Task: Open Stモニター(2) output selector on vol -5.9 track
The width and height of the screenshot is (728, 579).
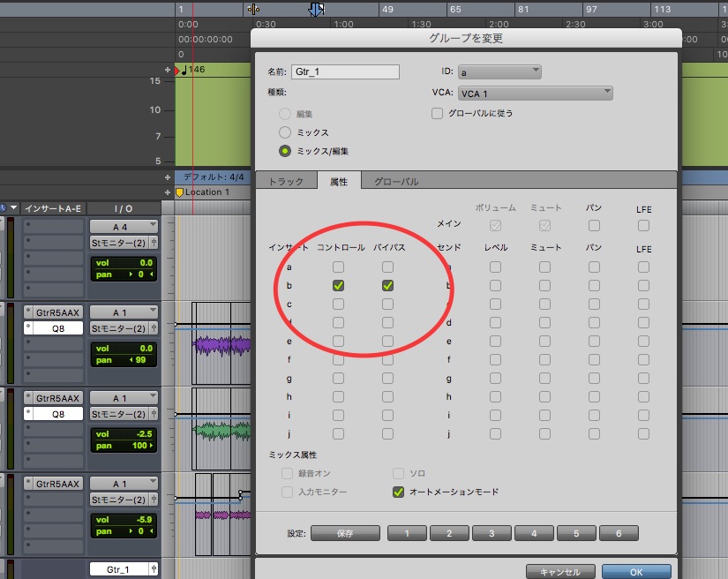Action: point(119,500)
